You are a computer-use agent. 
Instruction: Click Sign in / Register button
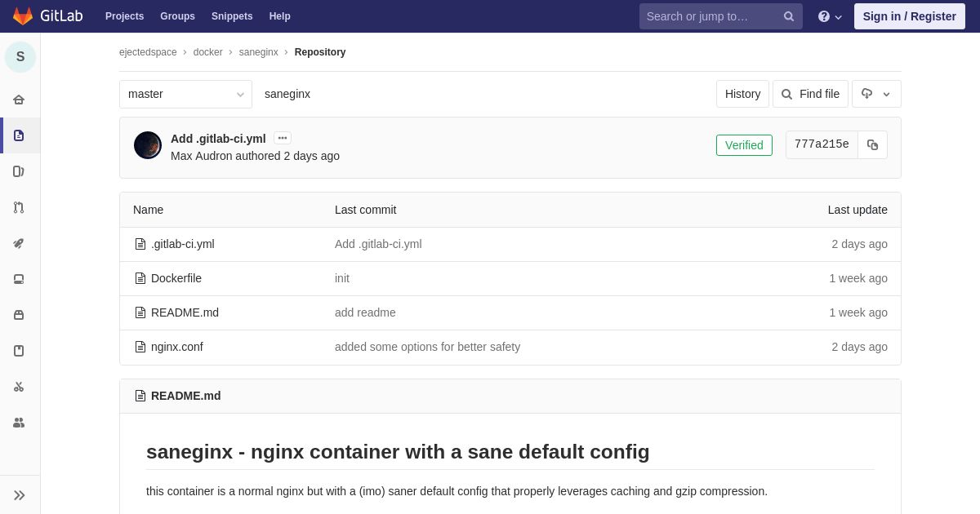910,16
